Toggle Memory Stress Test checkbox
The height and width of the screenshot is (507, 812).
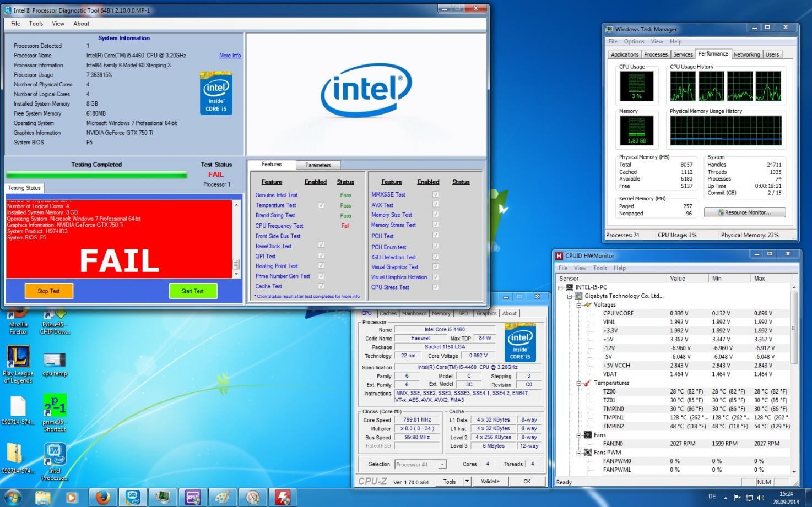pyautogui.click(x=436, y=225)
